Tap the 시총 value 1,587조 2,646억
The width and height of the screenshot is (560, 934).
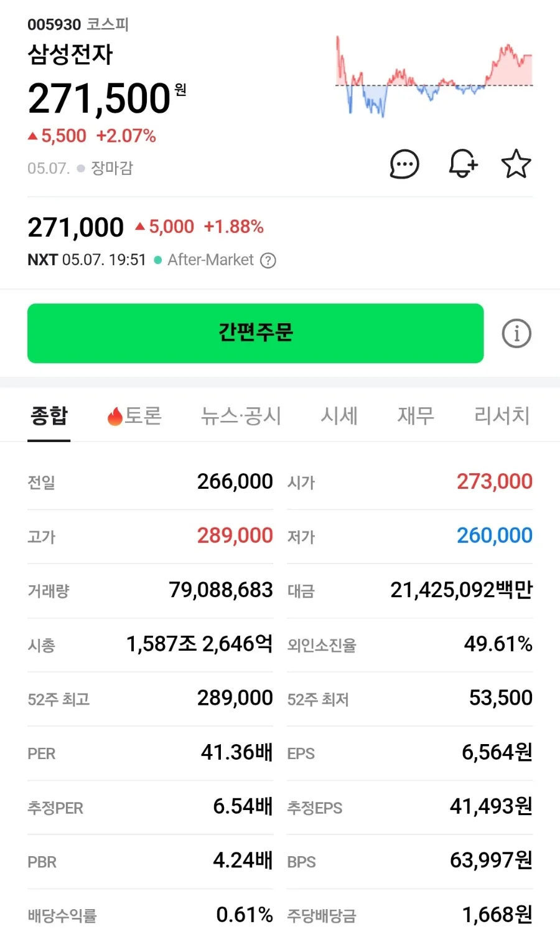200,644
